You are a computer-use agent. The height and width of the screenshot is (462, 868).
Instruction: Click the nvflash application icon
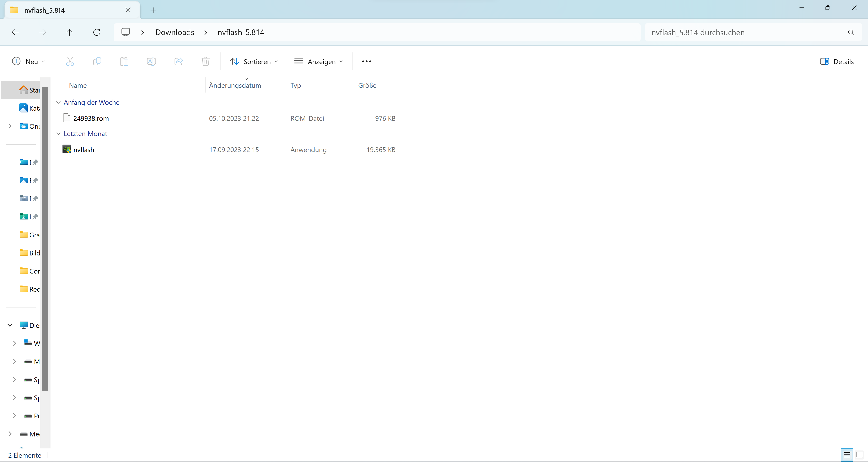coord(67,149)
